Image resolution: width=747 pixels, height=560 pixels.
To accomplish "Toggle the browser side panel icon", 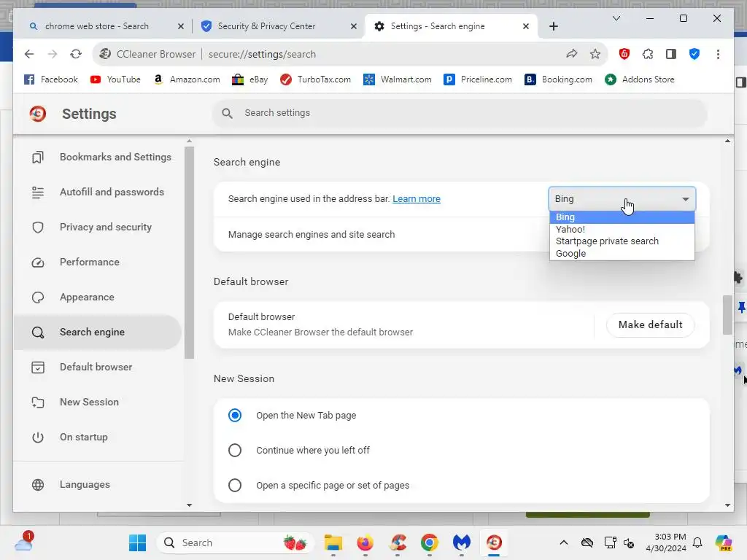I will coord(671,54).
